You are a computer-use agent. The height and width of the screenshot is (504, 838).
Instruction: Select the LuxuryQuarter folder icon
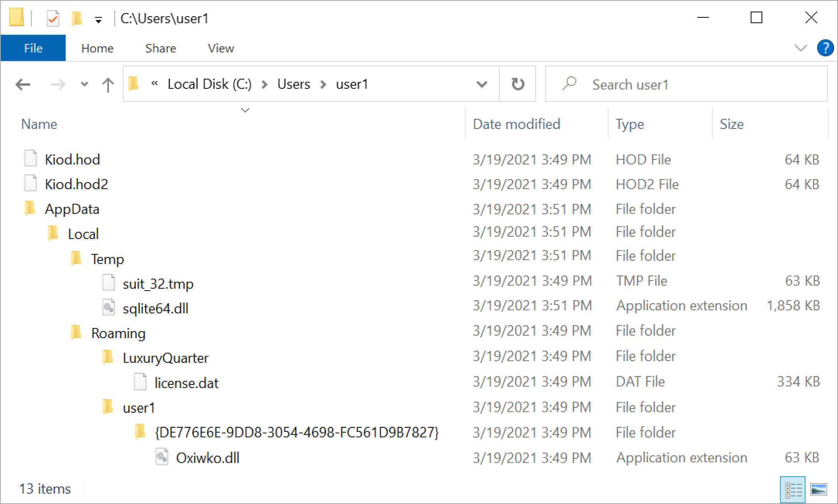(108, 357)
